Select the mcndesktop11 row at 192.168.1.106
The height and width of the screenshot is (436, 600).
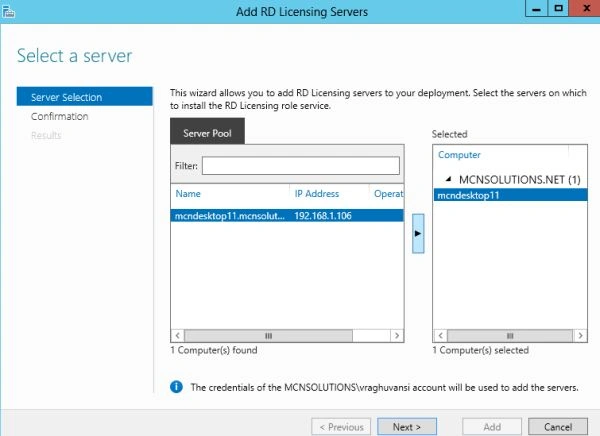click(287, 216)
